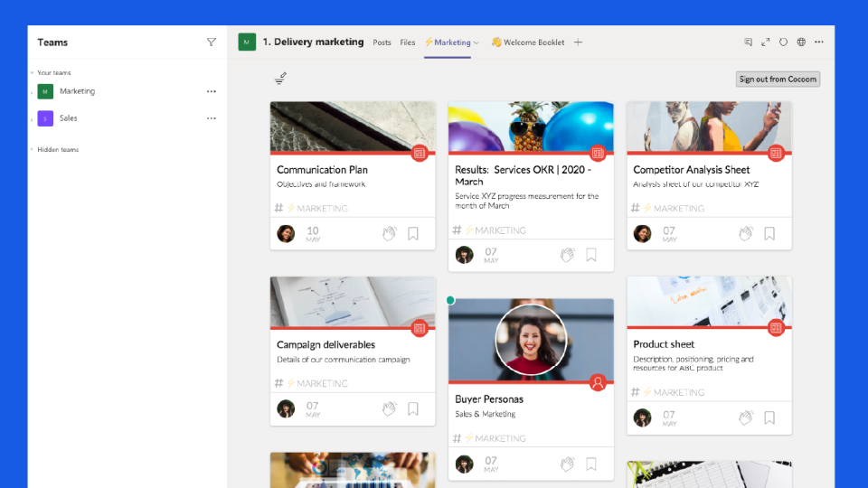This screenshot has width=868, height=488.
Task: Open the Teams filter icon
Action: click(x=211, y=42)
